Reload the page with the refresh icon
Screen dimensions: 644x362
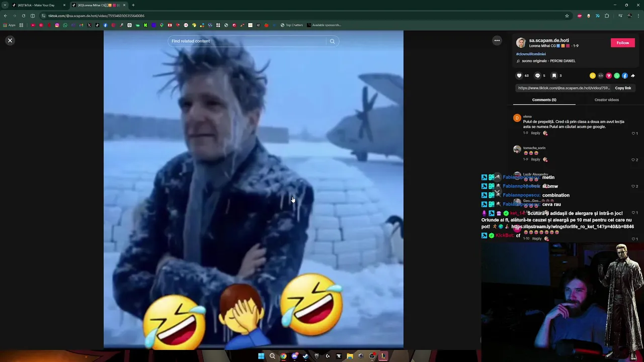tap(23, 16)
